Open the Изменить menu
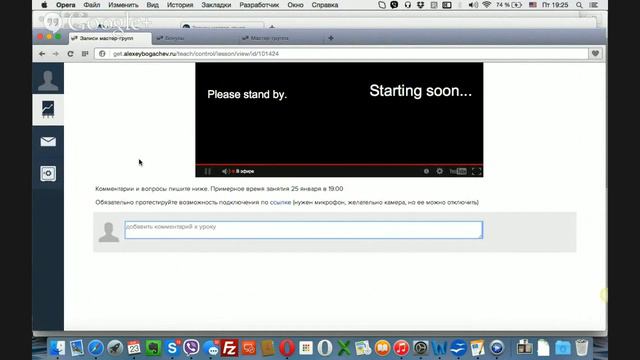Viewport: 640px width, 360px height. (123, 5)
